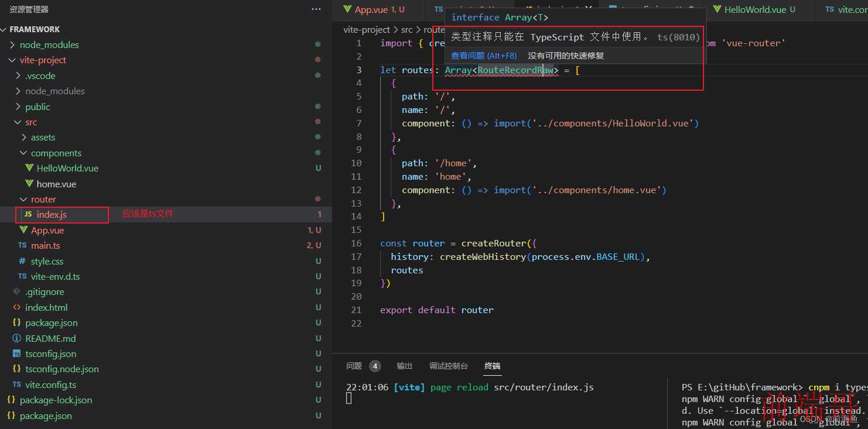Click the Vue icon of HelloWorld.vue tab
This screenshot has width=868, height=429.
pos(717,9)
